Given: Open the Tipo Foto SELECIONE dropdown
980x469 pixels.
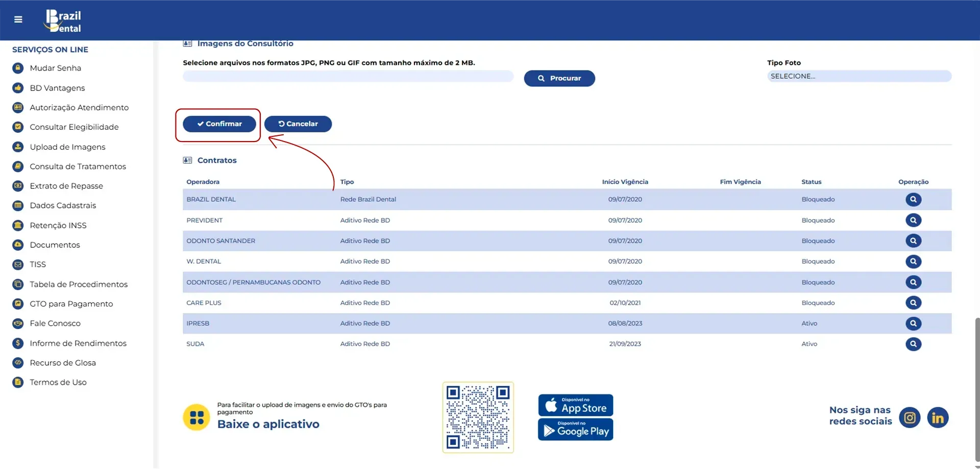Looking at the screenshot, I should point(859,76).
